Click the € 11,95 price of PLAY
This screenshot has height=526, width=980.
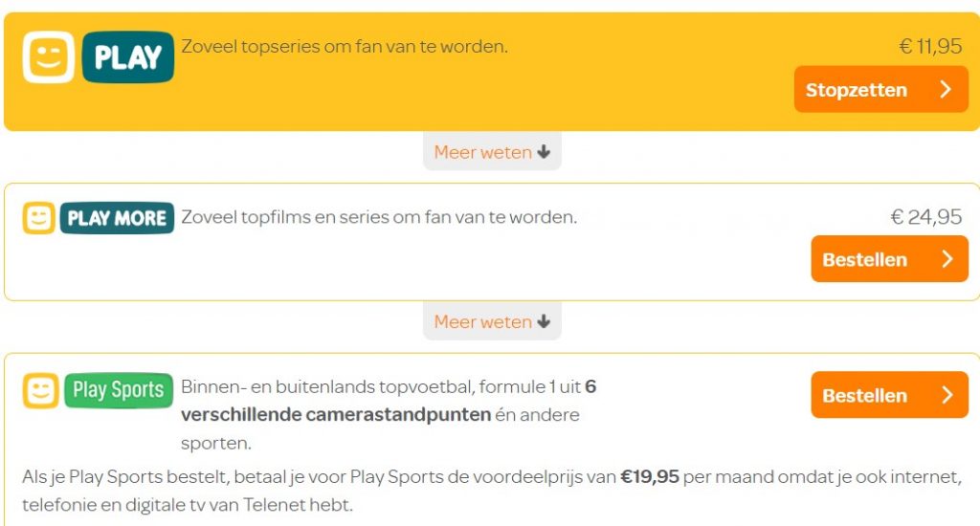[930, 46]
